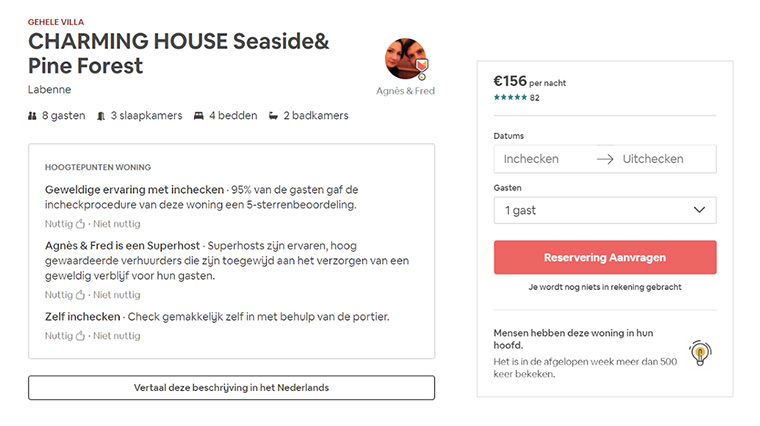Click the bed icon beside 4 bedden
The width and height of the screenshot is (760, 426).
pyautogui.click(x=199, y=116)
